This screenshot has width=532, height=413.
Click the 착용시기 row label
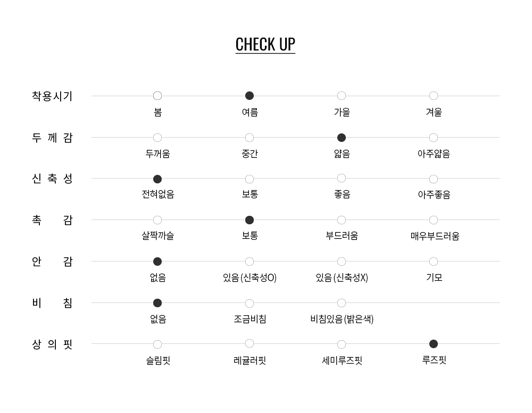click(x=52, y=96)
